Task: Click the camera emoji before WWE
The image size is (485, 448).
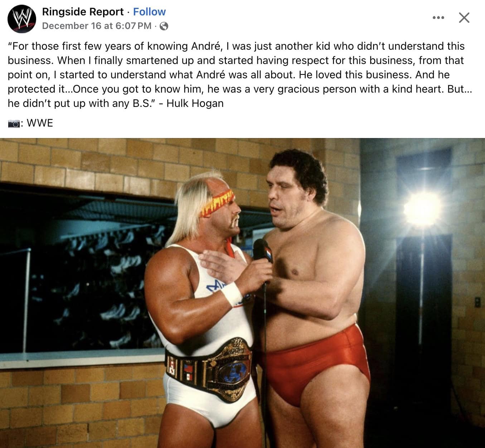Action: [14, 123]
